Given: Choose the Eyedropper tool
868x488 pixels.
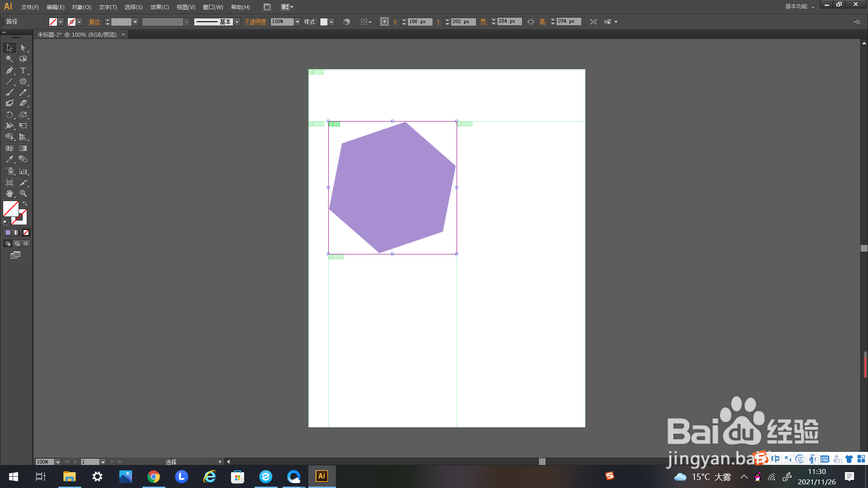Looking at the screenshot, I should tap(9, 160).
